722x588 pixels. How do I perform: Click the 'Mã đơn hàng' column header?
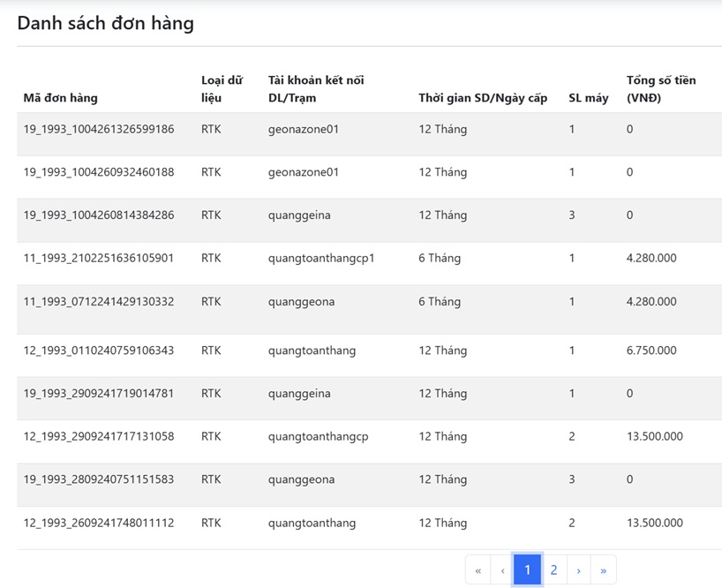[60, 98]
